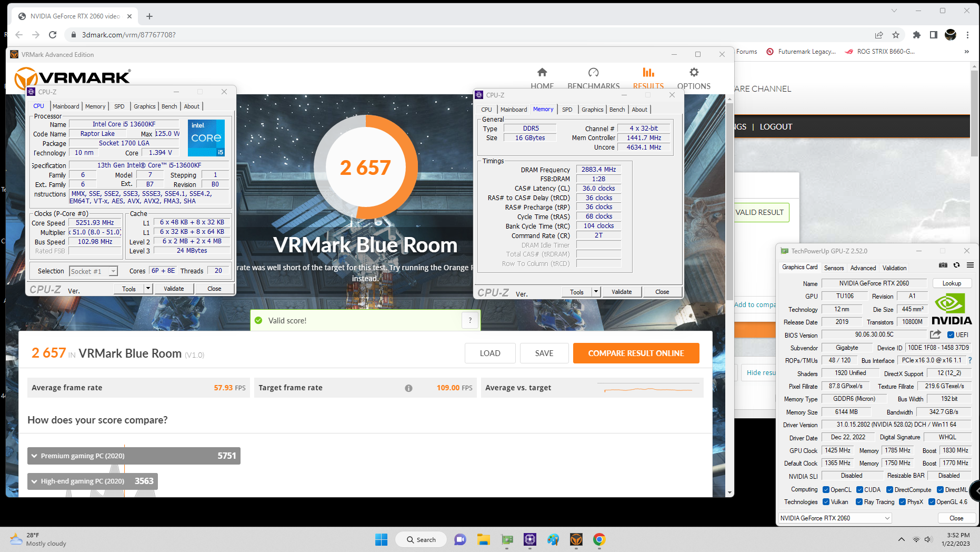Open Chrome three-dot menu
Screen dimensions: 980x552
pyautogui.click(x=967, y=35)
